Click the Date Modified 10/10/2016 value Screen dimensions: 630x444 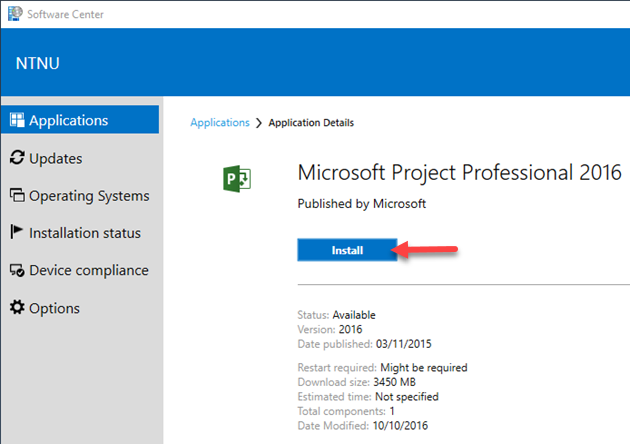400,426
